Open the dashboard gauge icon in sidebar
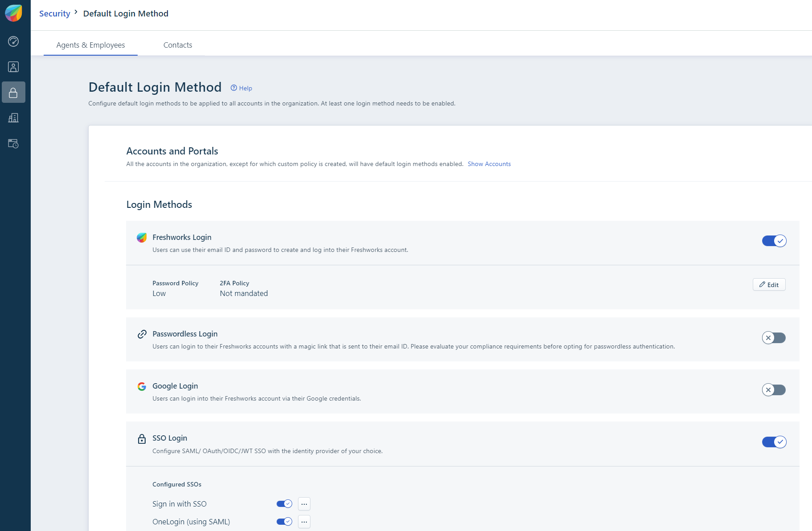 pyautogui.click(x=13, y=41)
